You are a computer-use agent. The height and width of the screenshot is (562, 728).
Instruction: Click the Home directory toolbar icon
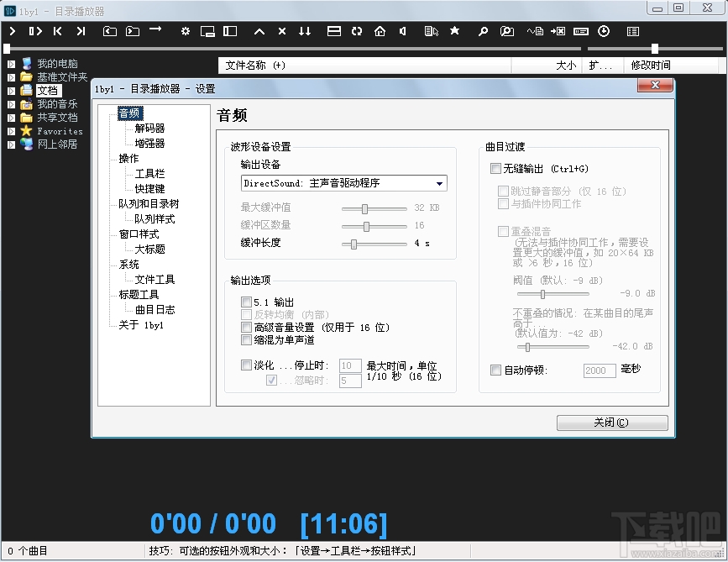pyautogui.click(x=379, y=31)
